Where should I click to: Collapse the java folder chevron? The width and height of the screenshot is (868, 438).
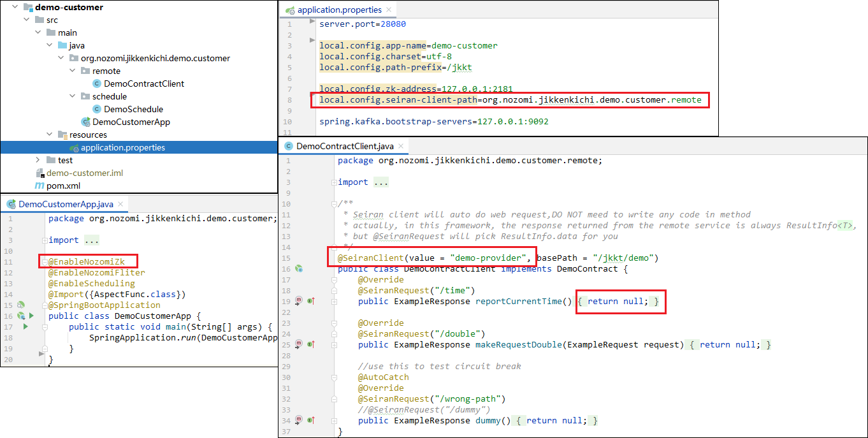coord(49,45)
